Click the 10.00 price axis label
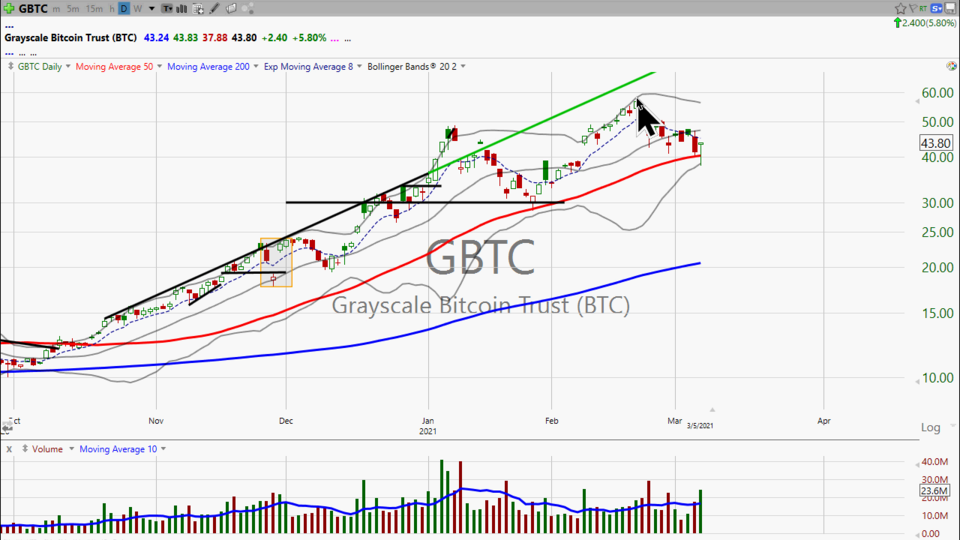960x540 pixels. click(x=938, y=378)
